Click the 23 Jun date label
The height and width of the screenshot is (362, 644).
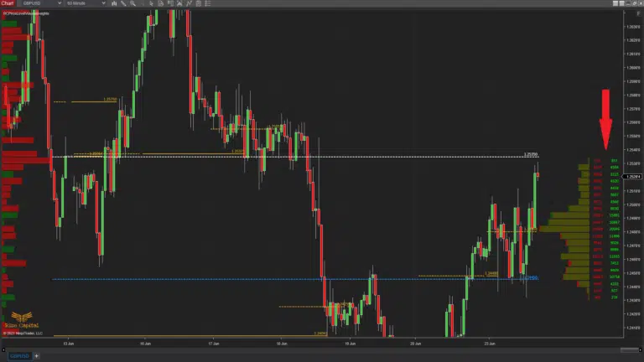coord(490,344)
